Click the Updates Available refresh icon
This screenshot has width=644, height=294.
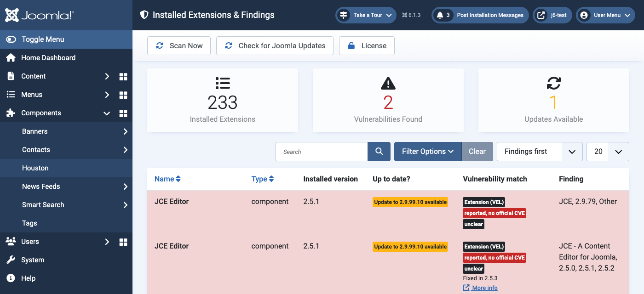pos(554,83)
